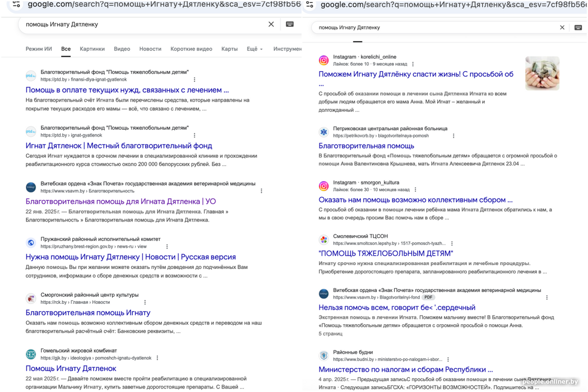The height and width of the screenshot is (392, 588).
Task: Open link Оказать нам помощь возможно коллективным сбором
Action: 416,200
